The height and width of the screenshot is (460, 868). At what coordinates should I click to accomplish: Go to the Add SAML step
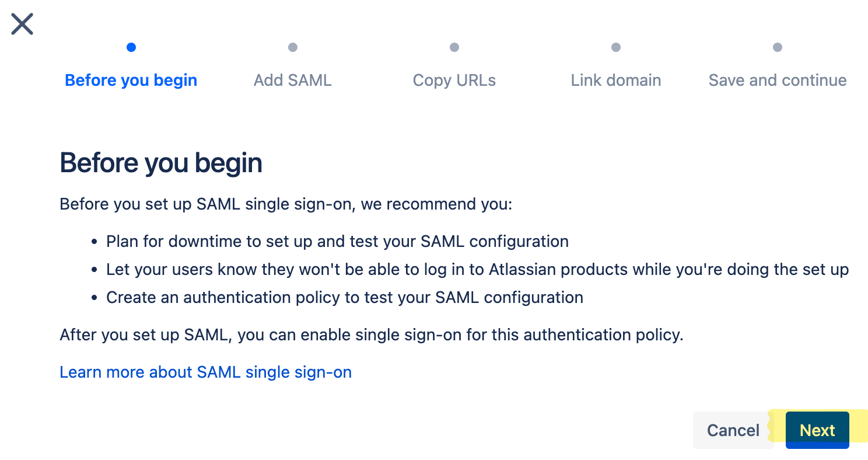(x=293, y=80)
